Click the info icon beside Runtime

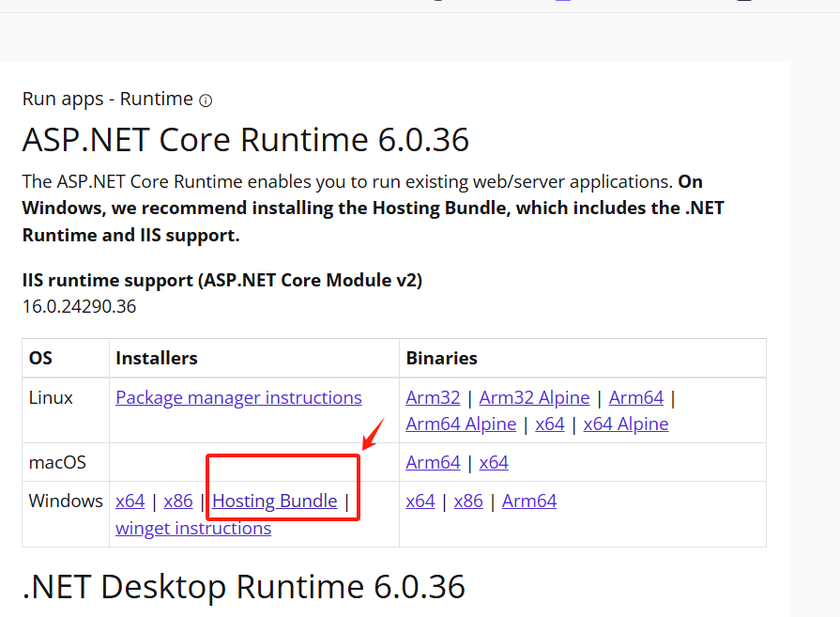click(206, 100)
